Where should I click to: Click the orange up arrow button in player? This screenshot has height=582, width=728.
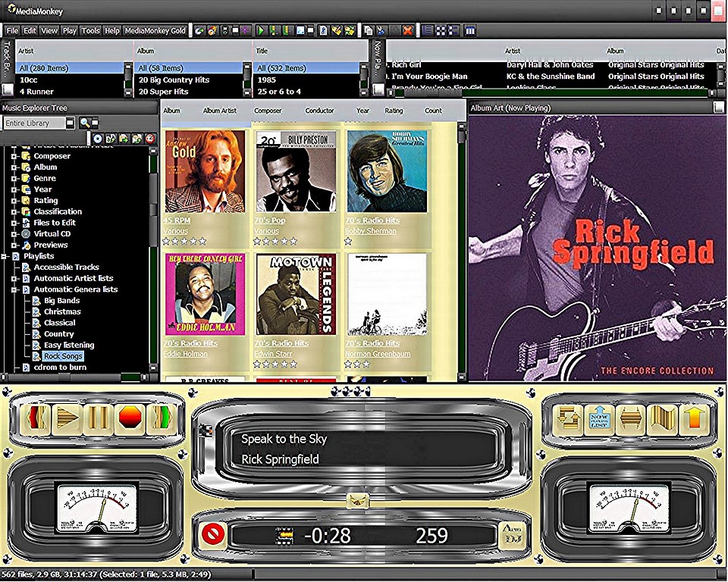tap(695, 418)
